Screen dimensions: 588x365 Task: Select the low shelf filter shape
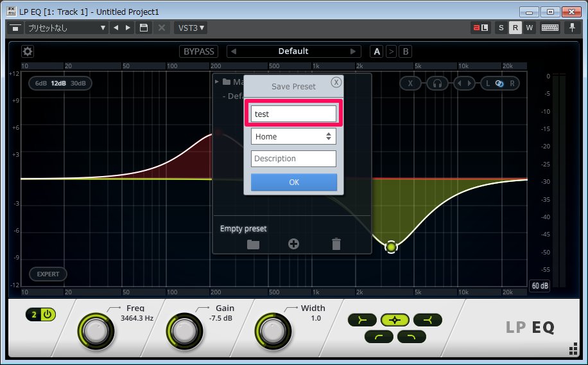pyautogui.click(x=362, y=319)
